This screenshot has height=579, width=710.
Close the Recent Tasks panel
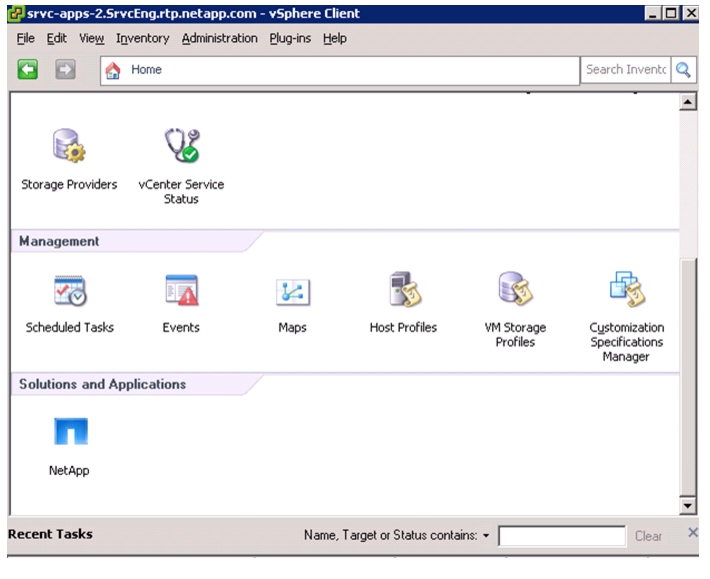tap(693, 532)
